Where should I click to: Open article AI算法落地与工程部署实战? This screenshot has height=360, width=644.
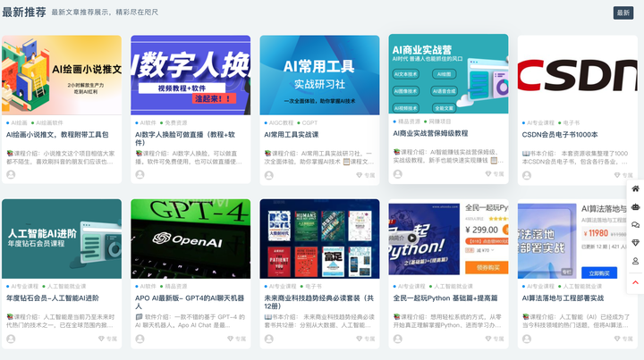coord(563,298)
